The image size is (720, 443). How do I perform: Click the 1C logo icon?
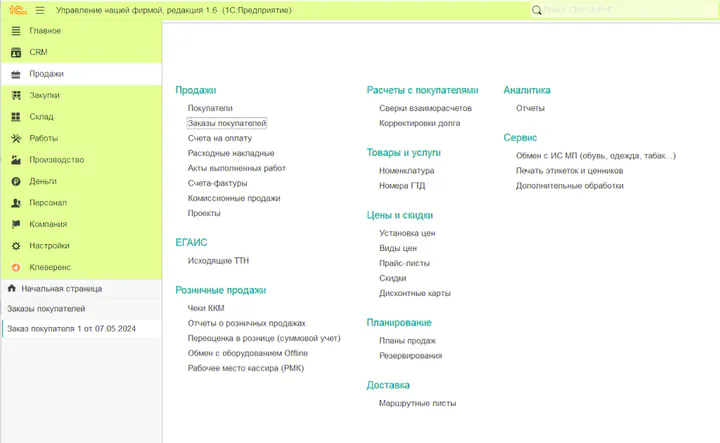click(x=15, y=9)
